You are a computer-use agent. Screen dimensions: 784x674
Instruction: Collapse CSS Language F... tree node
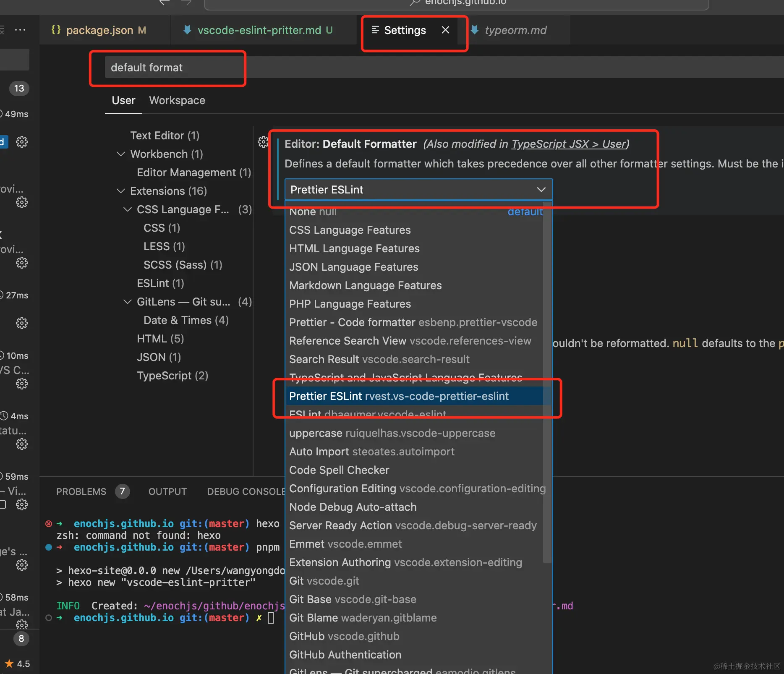click(128, 209)
